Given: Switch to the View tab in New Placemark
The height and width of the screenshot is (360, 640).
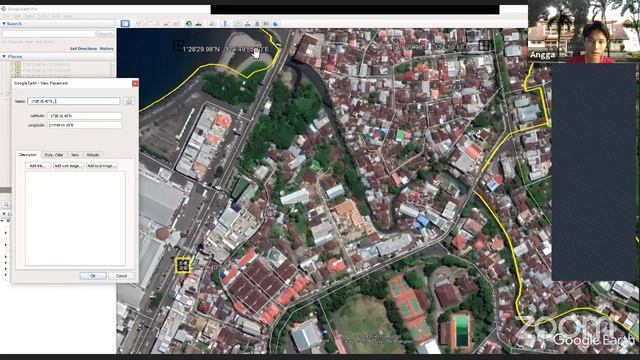Looking at the screenshot, I should (x=75, y=155).
